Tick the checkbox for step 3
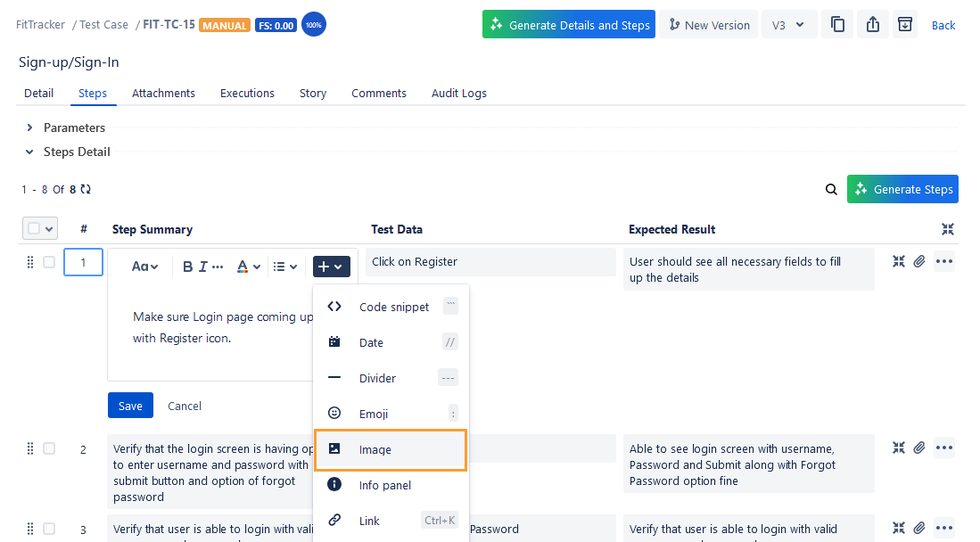This screenshot has width=980, height=542. point(49,528)
